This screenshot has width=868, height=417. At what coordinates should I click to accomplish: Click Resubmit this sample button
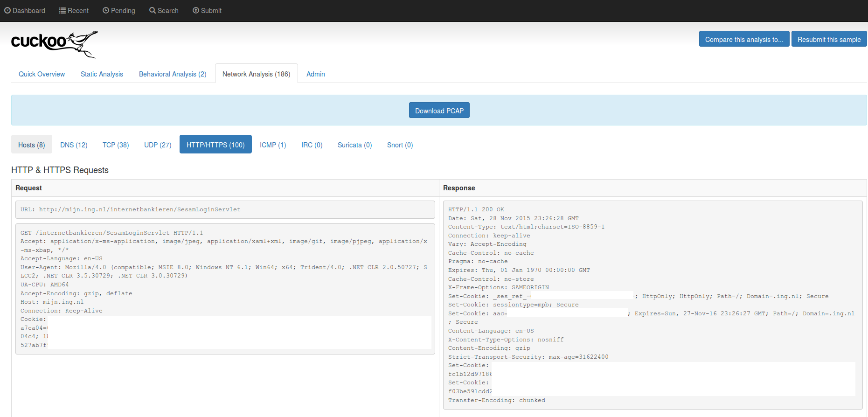point(829,39)
